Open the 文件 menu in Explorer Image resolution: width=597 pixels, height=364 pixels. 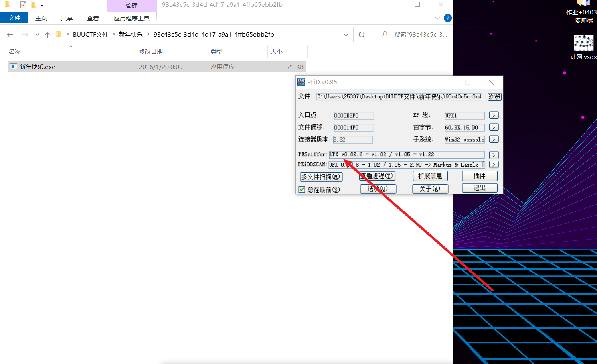[x=14, y=18]
